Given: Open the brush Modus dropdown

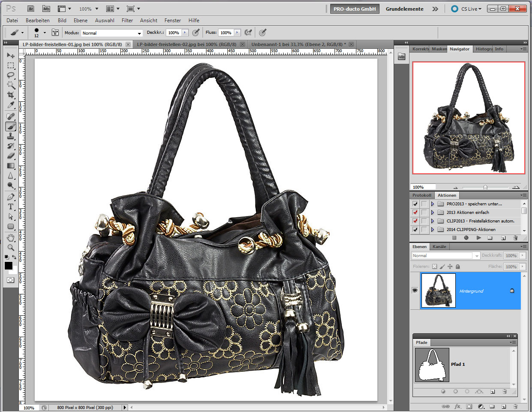Looking at the screenshot, I should (112, 33).
